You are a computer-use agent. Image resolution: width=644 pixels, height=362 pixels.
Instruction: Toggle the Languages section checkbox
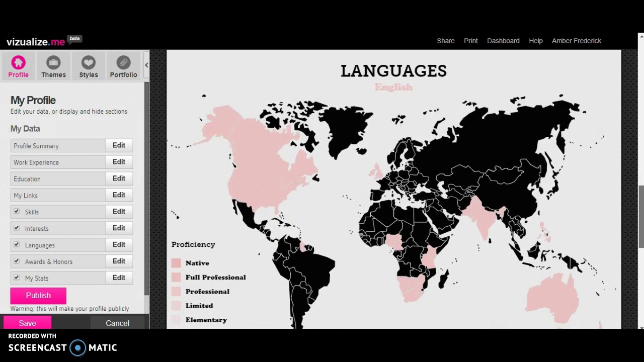coord(17,245)
